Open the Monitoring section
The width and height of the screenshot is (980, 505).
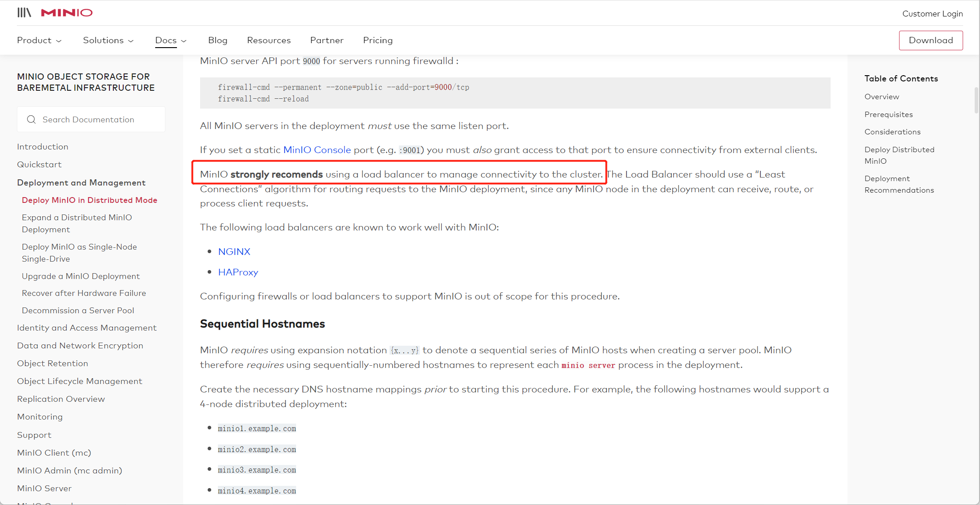[x=40, y=417]
